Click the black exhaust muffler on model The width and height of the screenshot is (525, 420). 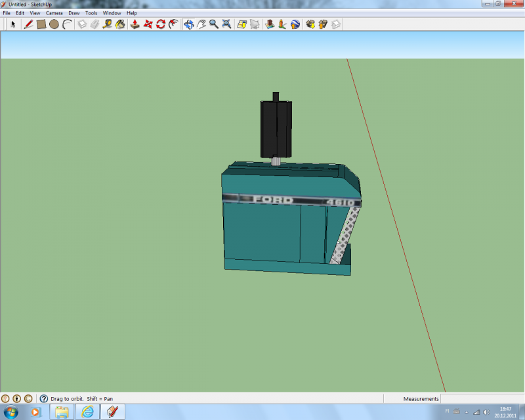(276, 129)
